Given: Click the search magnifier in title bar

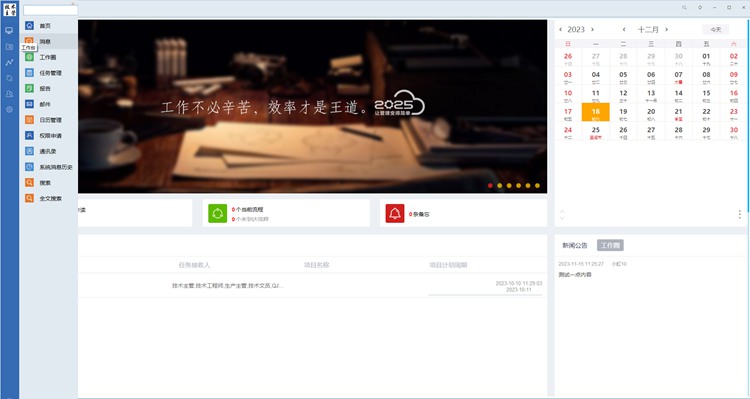Looking at the screenshot, I should [684, 8].
